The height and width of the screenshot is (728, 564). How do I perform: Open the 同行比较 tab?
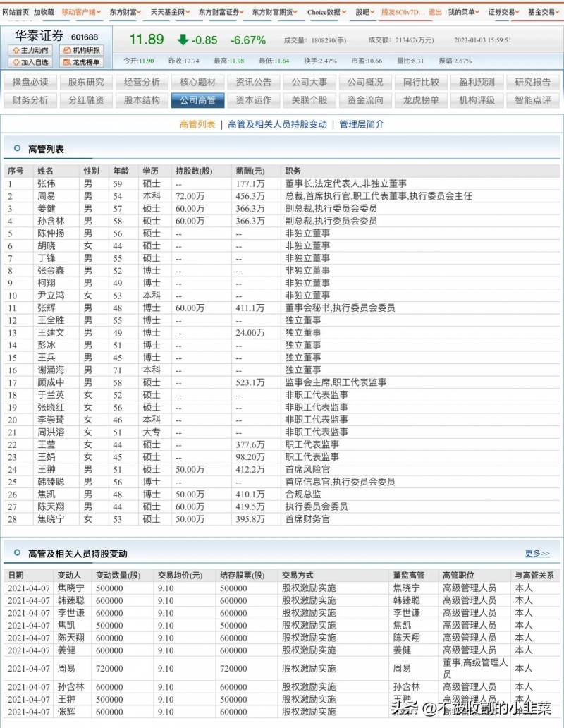(x=421, y=82)
